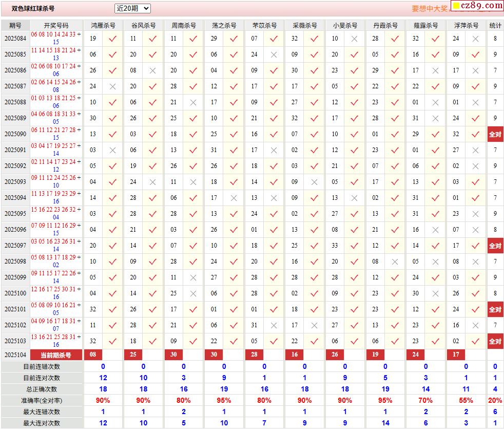Select the 统计 column header
This screenshot has height=429, width=504.
coord(495,25)
